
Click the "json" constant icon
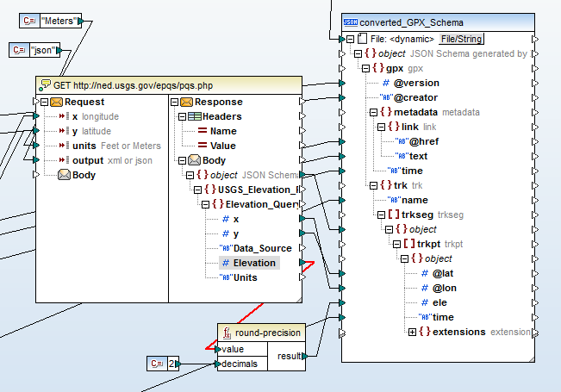[x=20, y=51]
